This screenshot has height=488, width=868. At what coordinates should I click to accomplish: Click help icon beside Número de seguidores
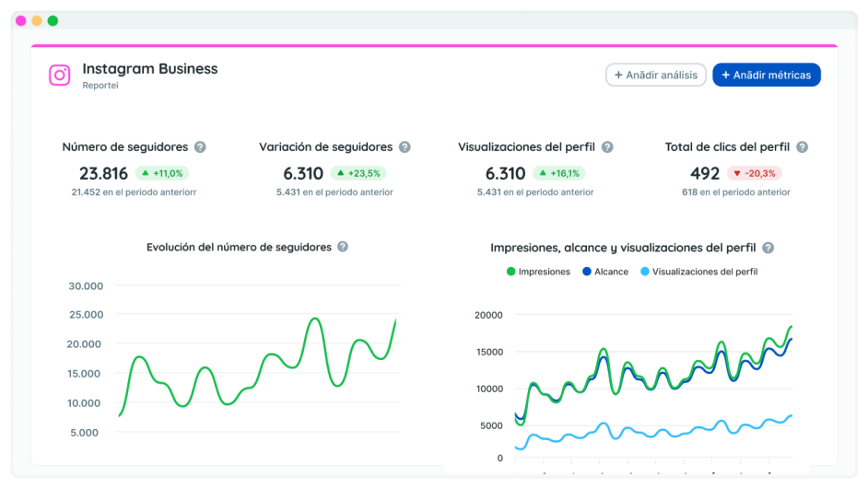[200, 147]
